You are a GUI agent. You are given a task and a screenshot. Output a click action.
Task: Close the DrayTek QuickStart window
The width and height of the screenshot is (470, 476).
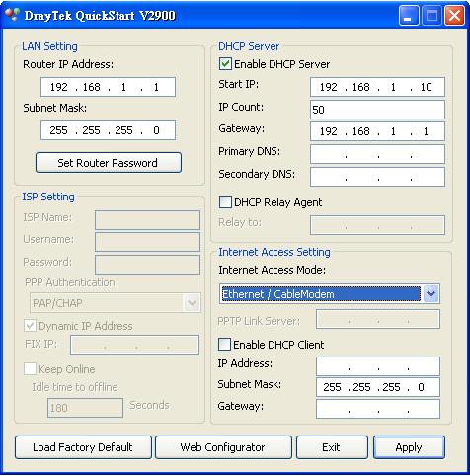454,16
